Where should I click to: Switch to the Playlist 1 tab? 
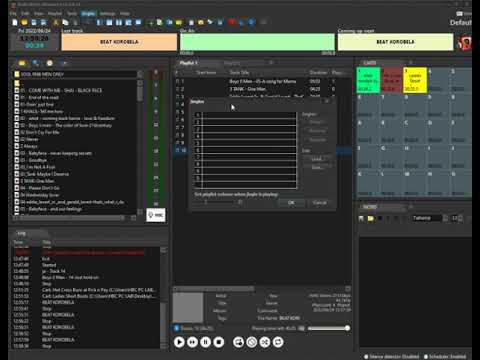pyautogui.click(x=189, y=63)
